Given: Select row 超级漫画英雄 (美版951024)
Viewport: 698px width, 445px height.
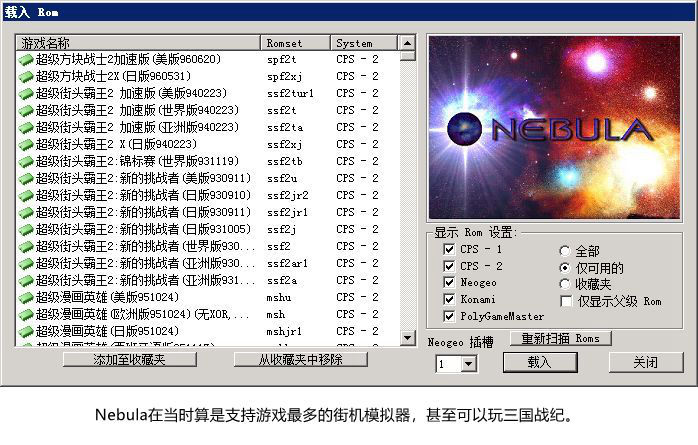Looking at the screenshot, I should (x=207, y=298).
